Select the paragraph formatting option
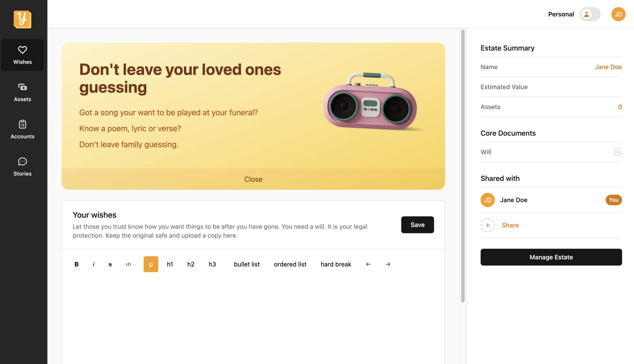Image resolution: width=634 pixels, height=364 pixels. pos(151,264)
